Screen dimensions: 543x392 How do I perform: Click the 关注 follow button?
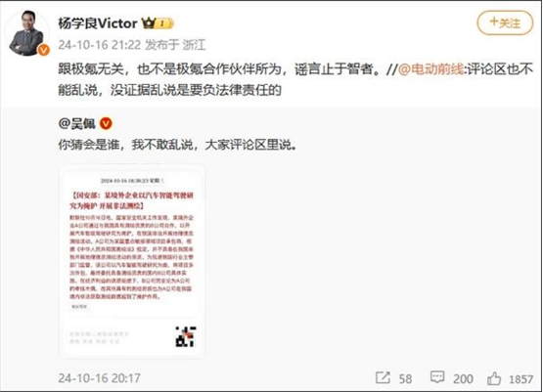click(505, 22)
